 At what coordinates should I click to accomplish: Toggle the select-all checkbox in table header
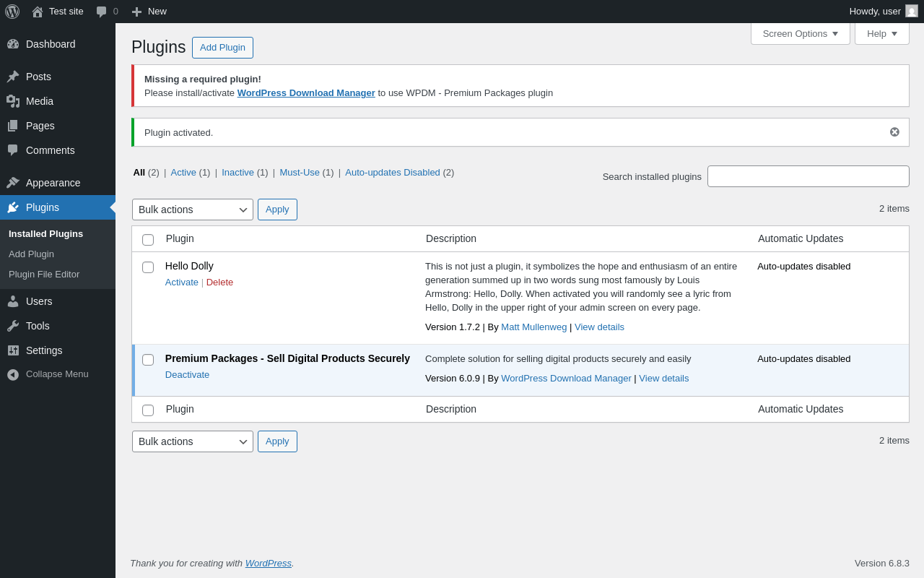(148, 240)
